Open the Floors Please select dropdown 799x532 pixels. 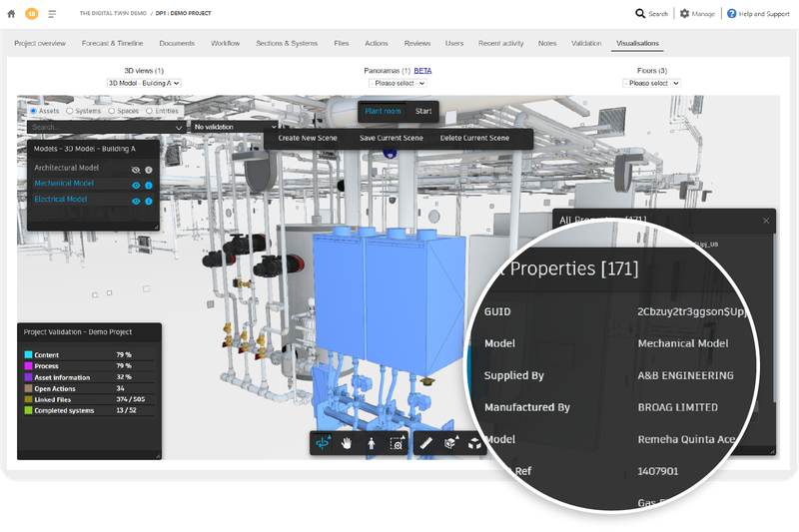pos(652,83)
